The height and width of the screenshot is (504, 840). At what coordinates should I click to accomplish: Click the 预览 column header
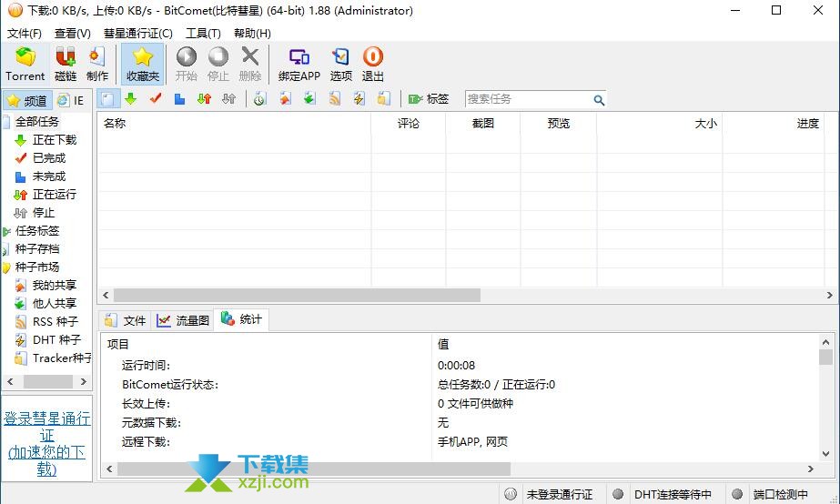pos(558,124)
